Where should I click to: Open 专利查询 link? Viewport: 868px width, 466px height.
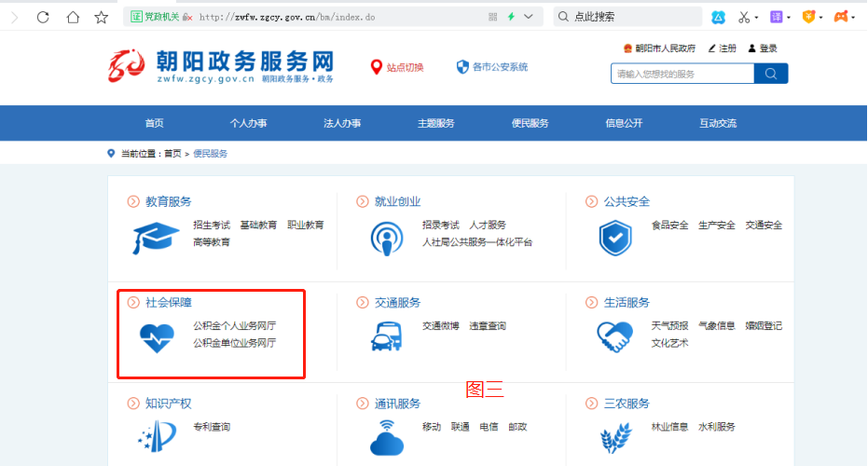[212, 427]
